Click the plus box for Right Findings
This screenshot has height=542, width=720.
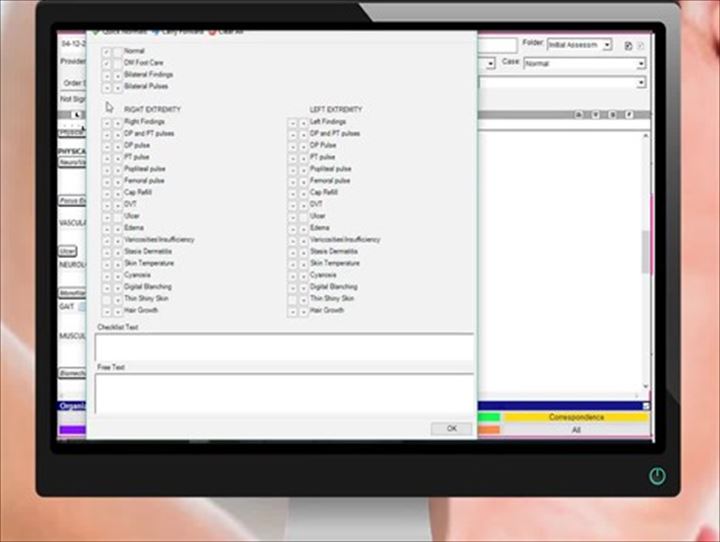(118, 122)
